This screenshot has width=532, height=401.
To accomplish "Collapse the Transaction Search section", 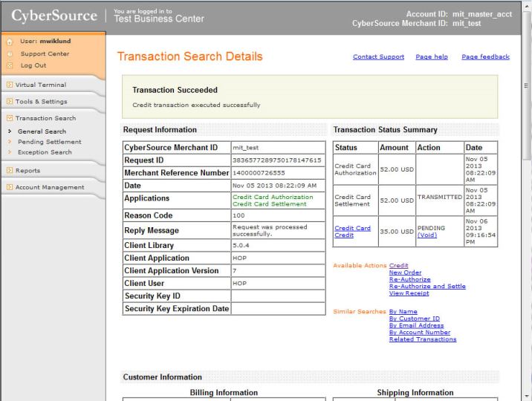I will tap(9, 118).
